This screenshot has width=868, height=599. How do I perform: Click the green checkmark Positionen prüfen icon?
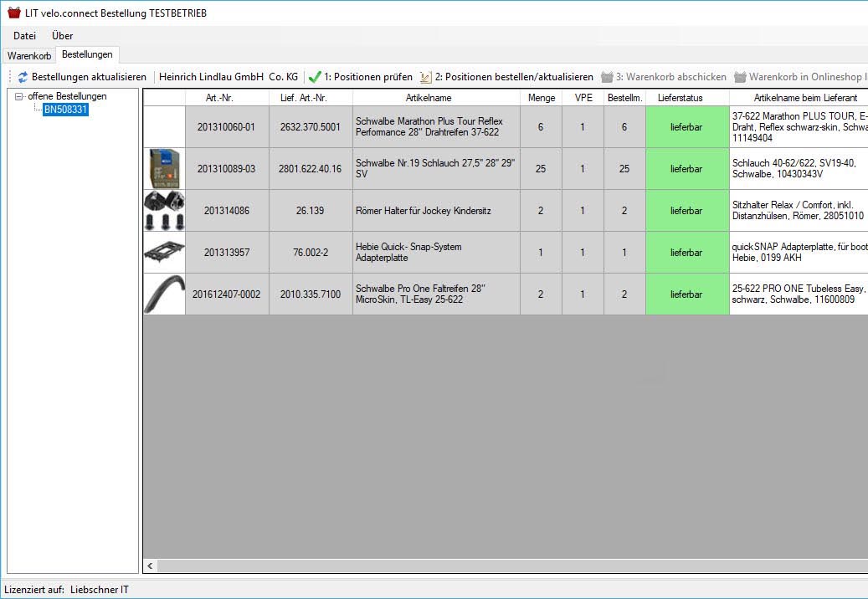[315, 77]
